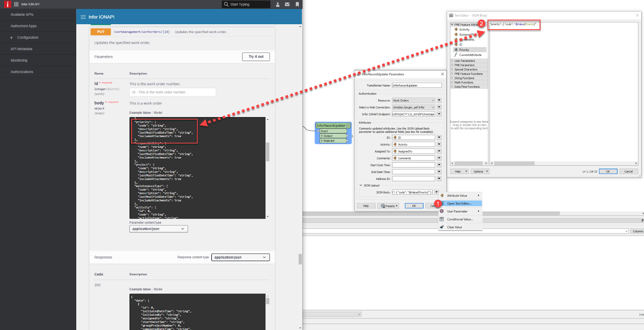The height and width of the screenshot is (330, 644).
Task: Select the Activity attribute in Text Editor tree
Action: pyautogui.click(x=464, y=29)
